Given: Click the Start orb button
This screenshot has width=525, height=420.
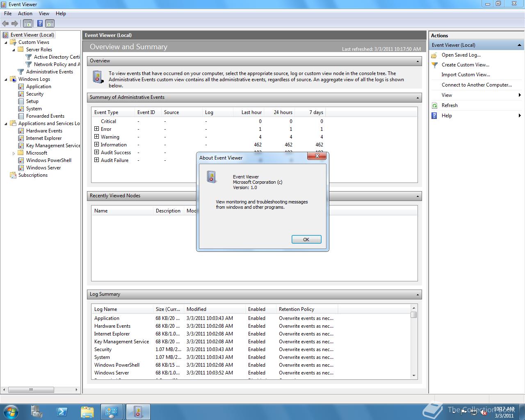Looking at the screenshot, I should pos(11,411).
